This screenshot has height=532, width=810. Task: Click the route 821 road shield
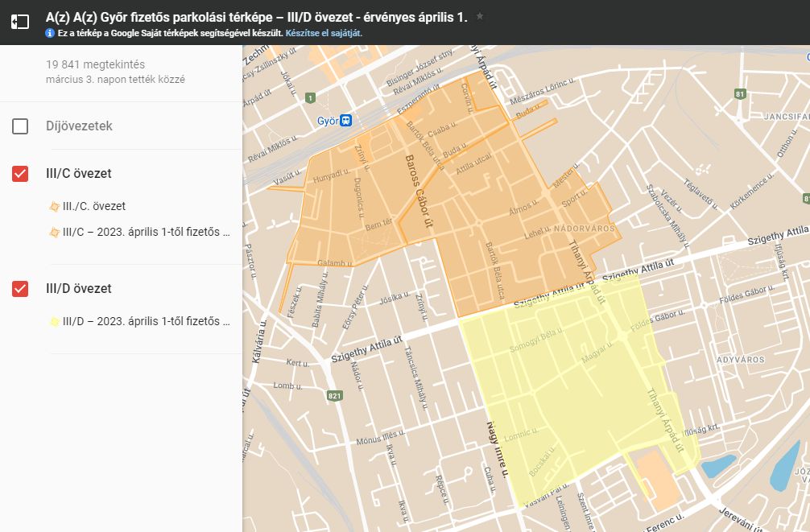335,396
